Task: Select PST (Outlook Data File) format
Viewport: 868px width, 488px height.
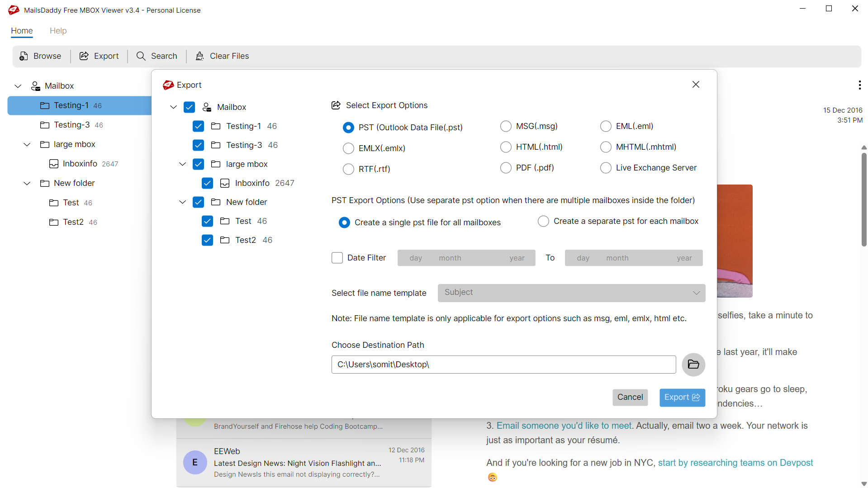Action: pos(348,128)
